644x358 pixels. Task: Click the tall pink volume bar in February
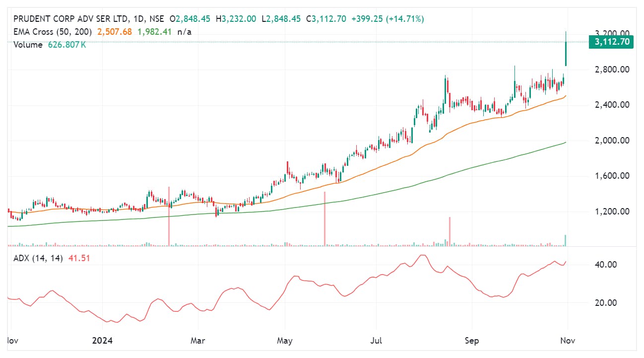[169, 216]
